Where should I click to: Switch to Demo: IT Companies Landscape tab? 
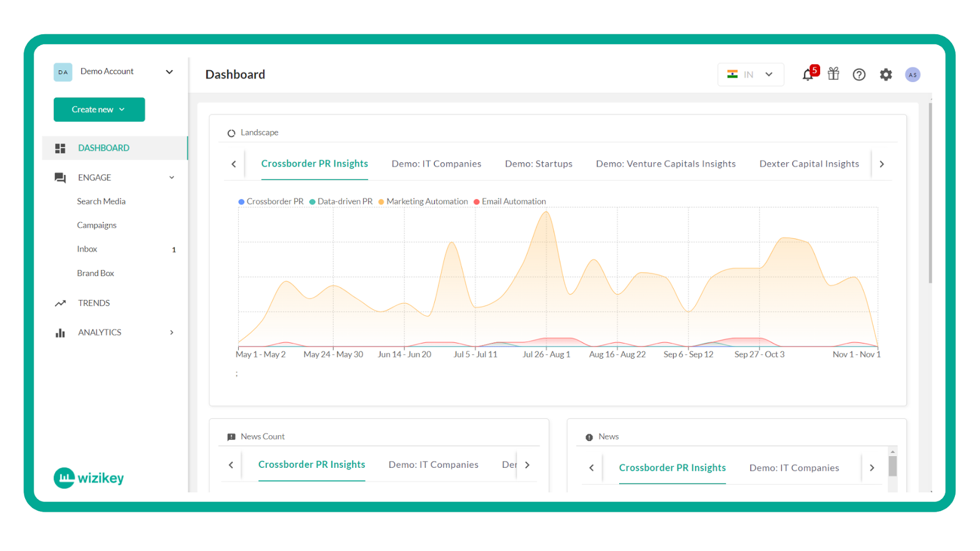(437, 164)
